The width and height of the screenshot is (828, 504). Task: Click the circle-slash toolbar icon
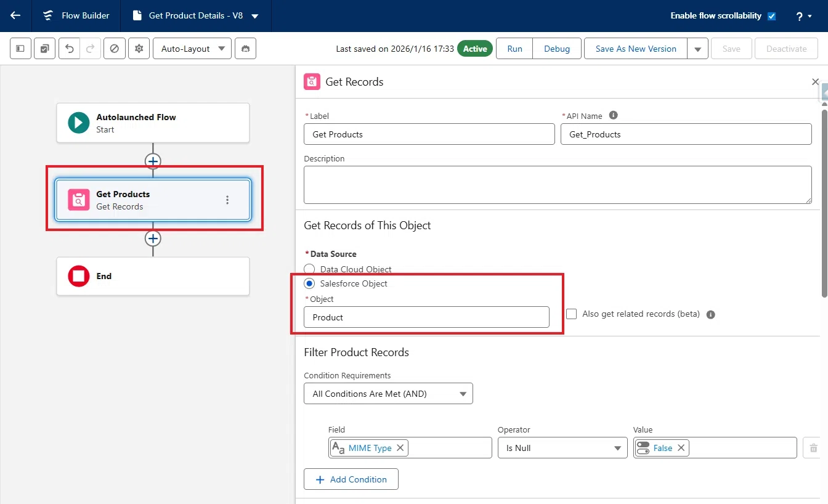[114, 49]
